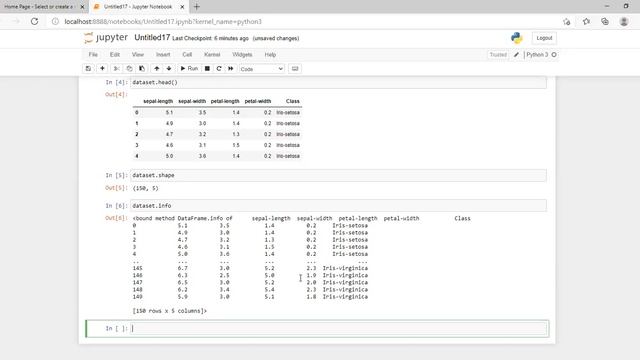This screenshot has width=640, height=360.
Task: Open a new browser tab
Action: [x=197, y=7]
